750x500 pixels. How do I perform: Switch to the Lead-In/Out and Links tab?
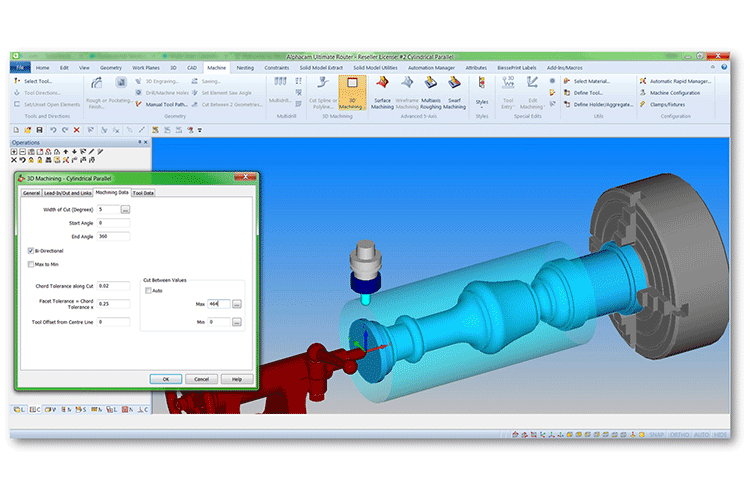(67, 193)
